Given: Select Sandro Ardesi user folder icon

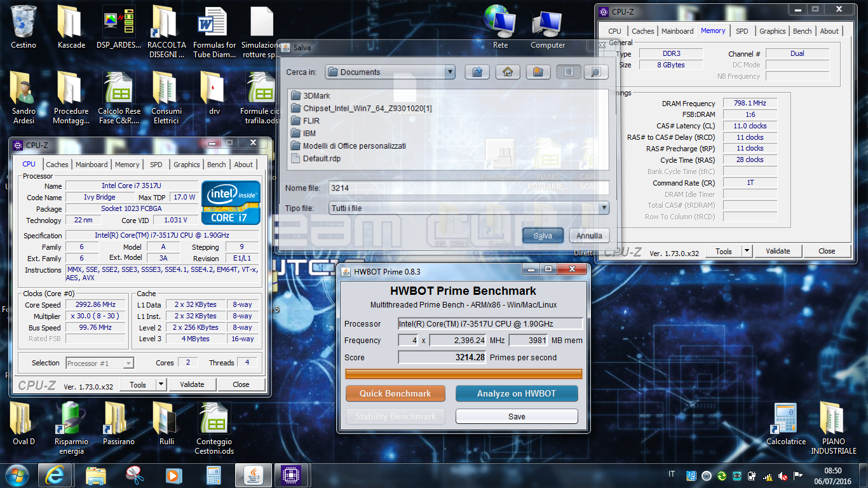Looking at the screenshot, I should (24, 97).
